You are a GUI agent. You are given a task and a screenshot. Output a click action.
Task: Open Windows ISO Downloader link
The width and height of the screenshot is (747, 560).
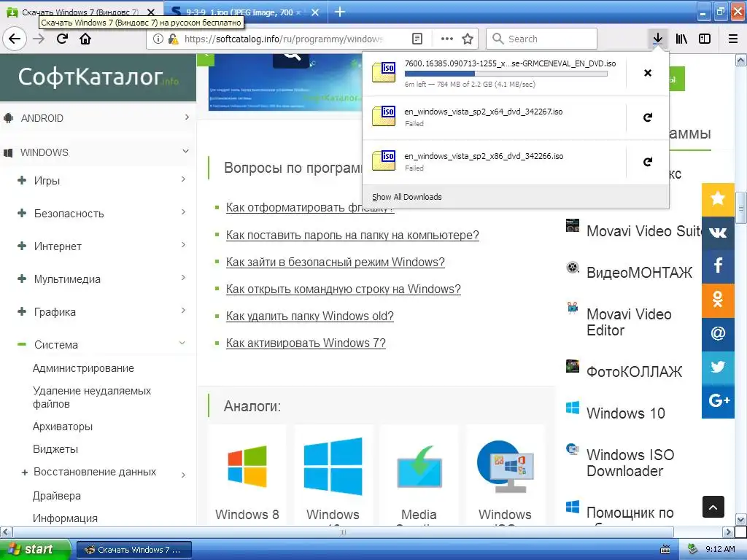click(x=630, y=462)
